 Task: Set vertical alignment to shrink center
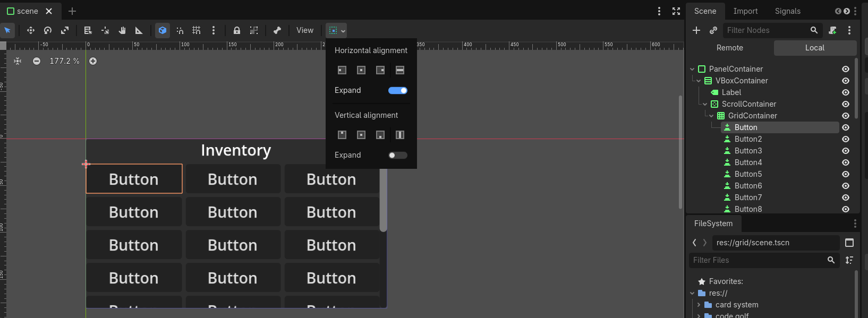[361, 135]
